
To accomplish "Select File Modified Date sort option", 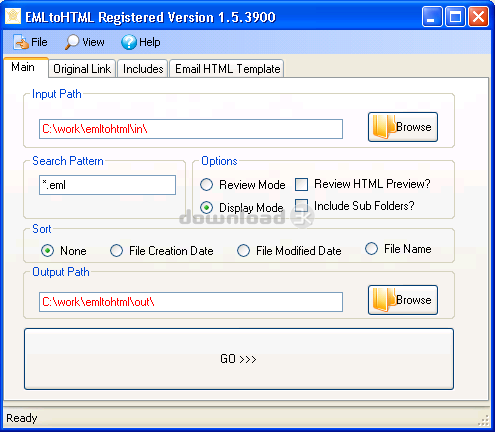I will click(x=243, y=251).
